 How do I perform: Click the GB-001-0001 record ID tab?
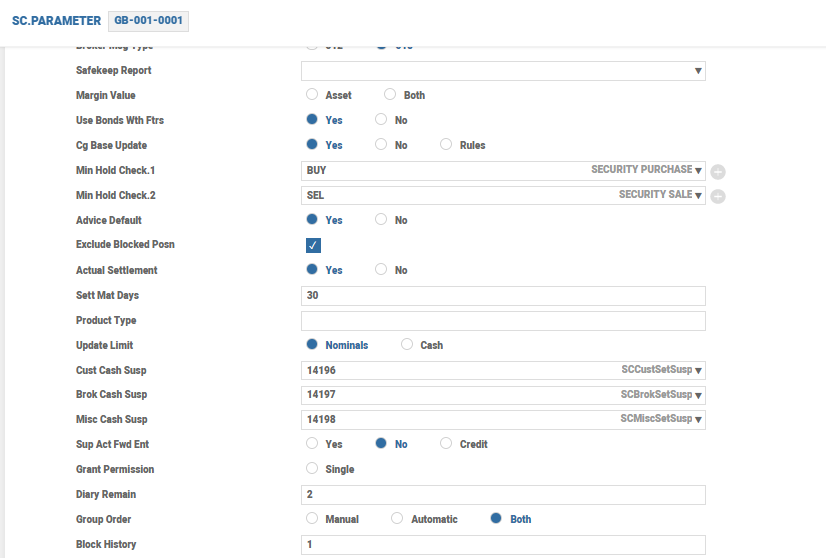tap(148, 21)
